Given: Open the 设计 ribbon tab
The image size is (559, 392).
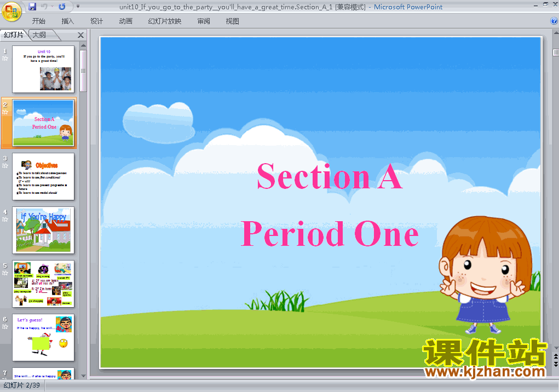Looking at the screenshot, I should pos(96,21).
